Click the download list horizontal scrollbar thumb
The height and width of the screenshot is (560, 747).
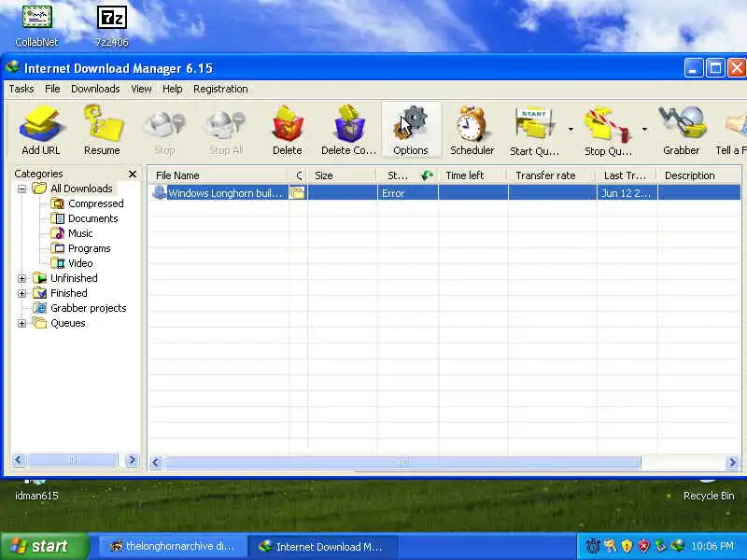[403, 462]
